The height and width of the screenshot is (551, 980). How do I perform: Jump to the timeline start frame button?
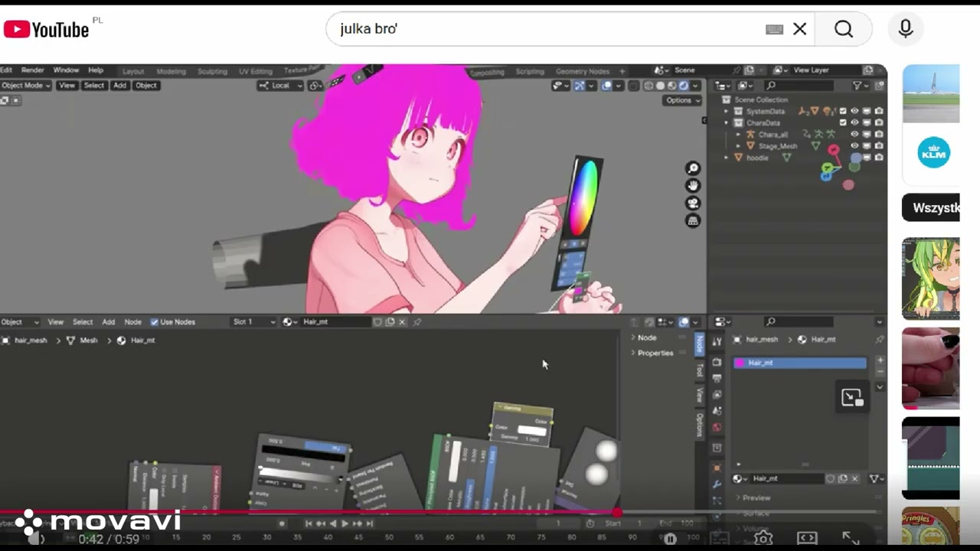click(309, 523)
